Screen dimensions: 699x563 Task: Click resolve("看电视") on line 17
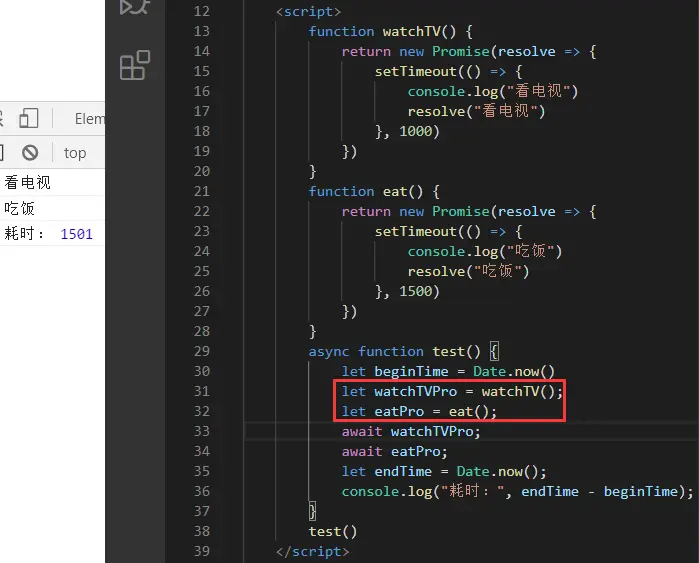click(x=476, y=111)
